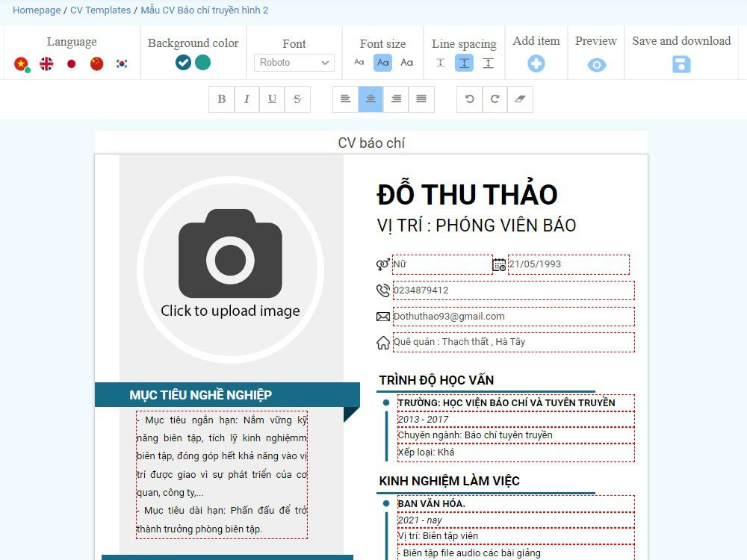Undo the last edit
The width and height of the screenshot is (747, 560).
click(470, 99)
